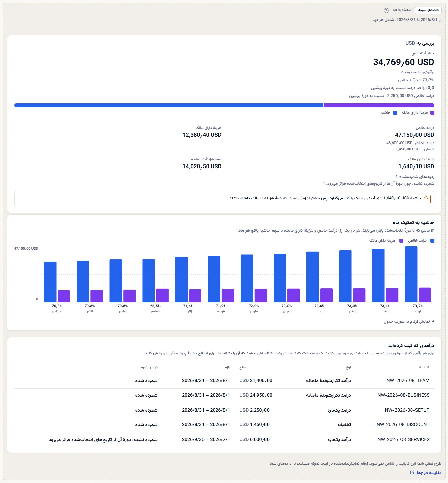
Task: Click the gross margin value 34,769٫60 USD
Action: tap(404, 62)
